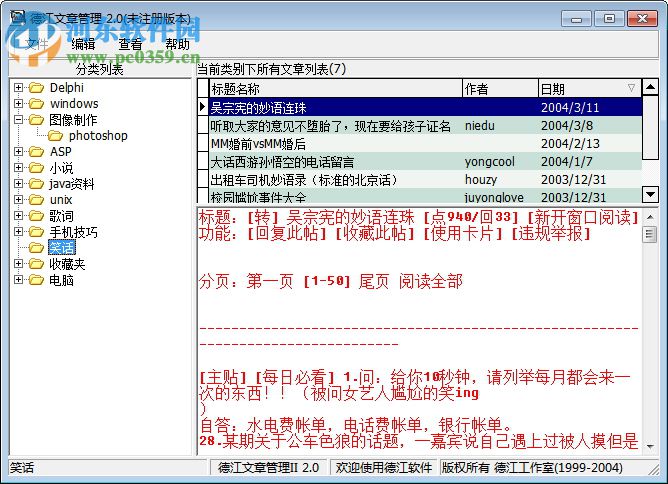Click the photoshop subfolder icon

pyautogui.click(x=55, y=136)
